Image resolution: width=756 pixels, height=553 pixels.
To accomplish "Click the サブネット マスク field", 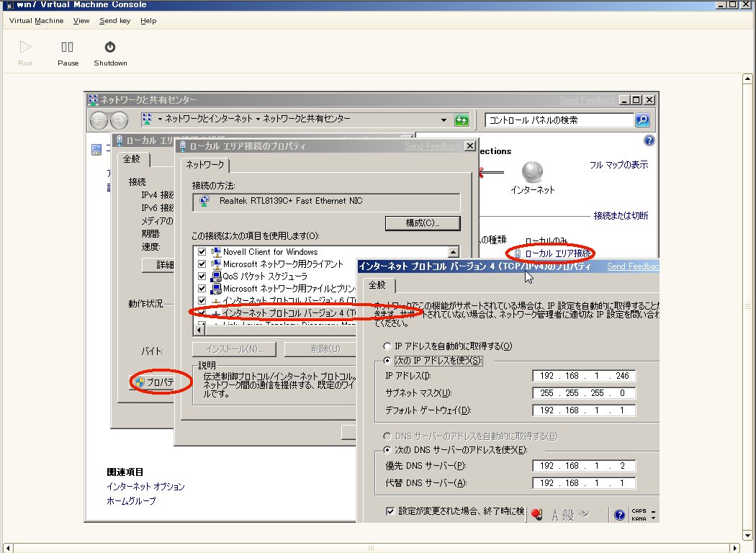I will [x=584, y=393].
